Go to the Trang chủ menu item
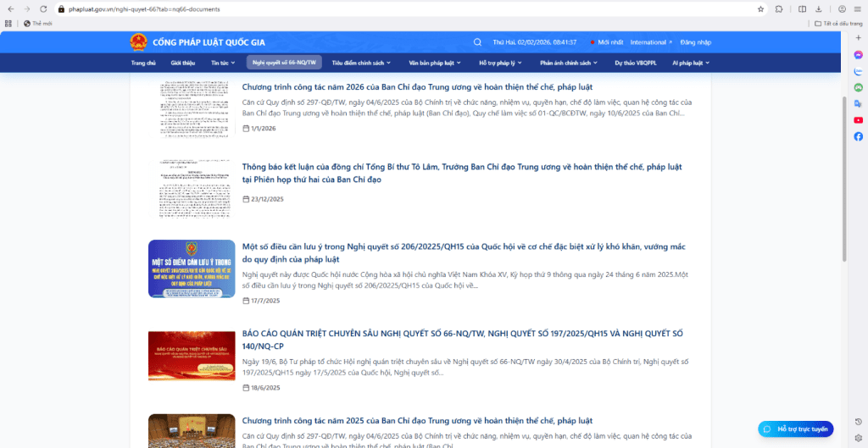868x448 pixels. [x=143, y=63]
